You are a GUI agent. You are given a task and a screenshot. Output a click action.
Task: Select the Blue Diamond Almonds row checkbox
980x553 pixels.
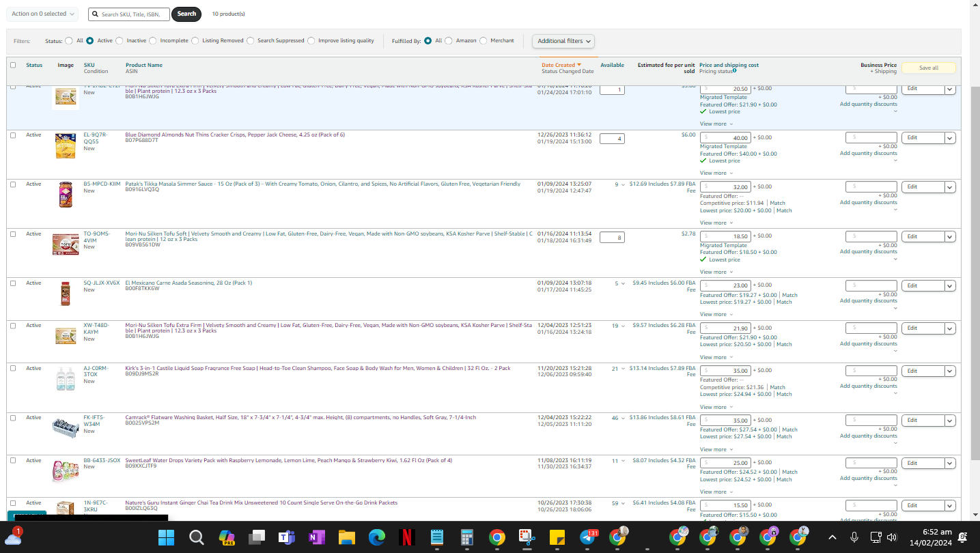coord(13,135)
